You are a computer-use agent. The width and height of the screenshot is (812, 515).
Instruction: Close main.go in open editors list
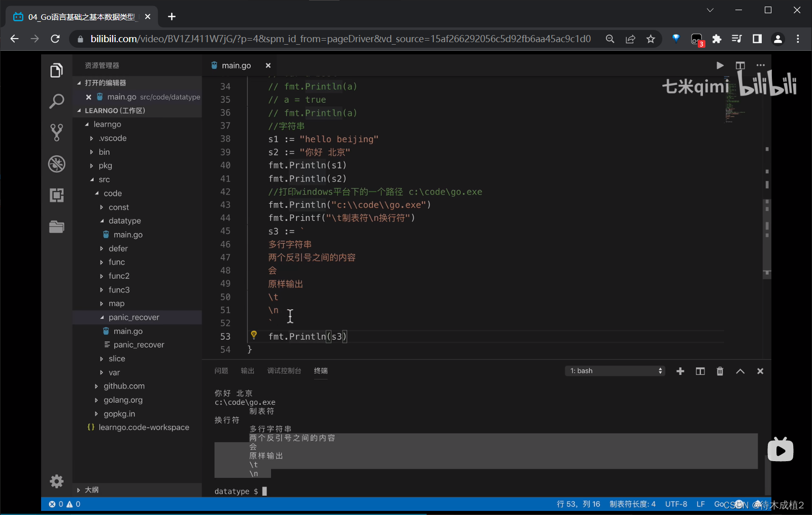point(89,97)
